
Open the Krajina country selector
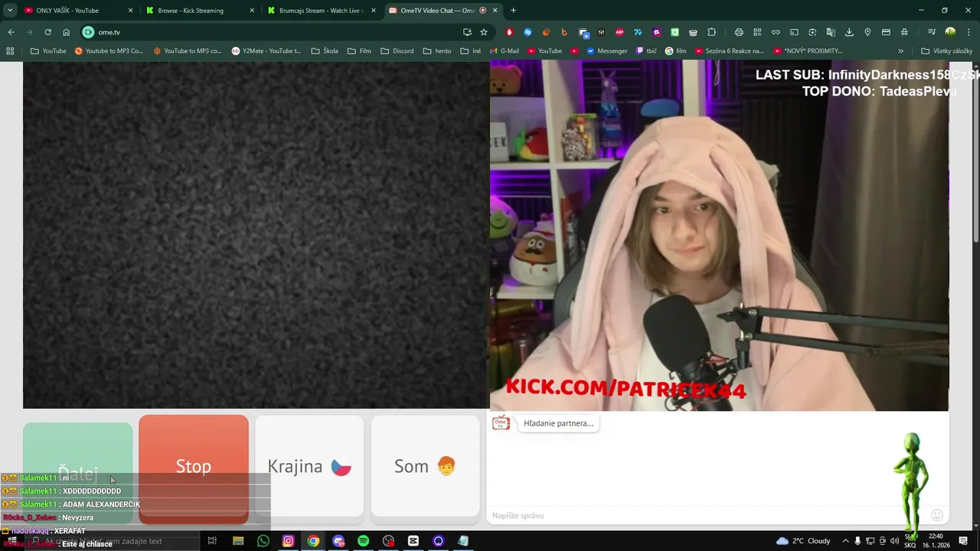(x=309, y=466)
